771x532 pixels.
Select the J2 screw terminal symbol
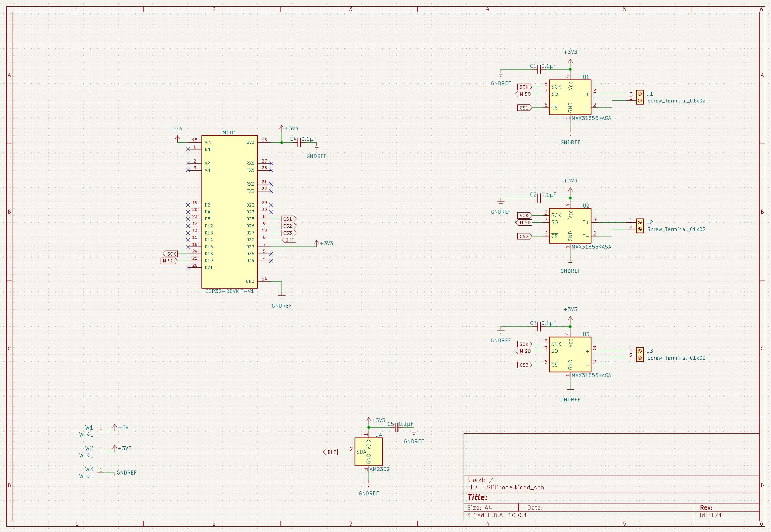[640, 226]
